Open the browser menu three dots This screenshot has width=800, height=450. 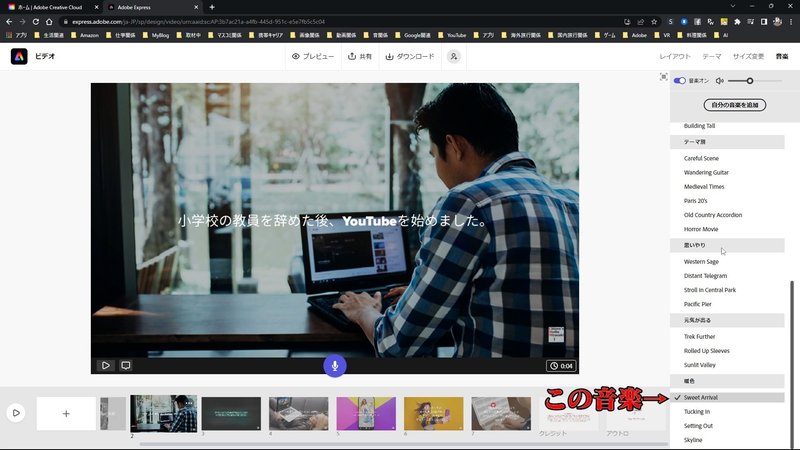click(x=791, y=21)
